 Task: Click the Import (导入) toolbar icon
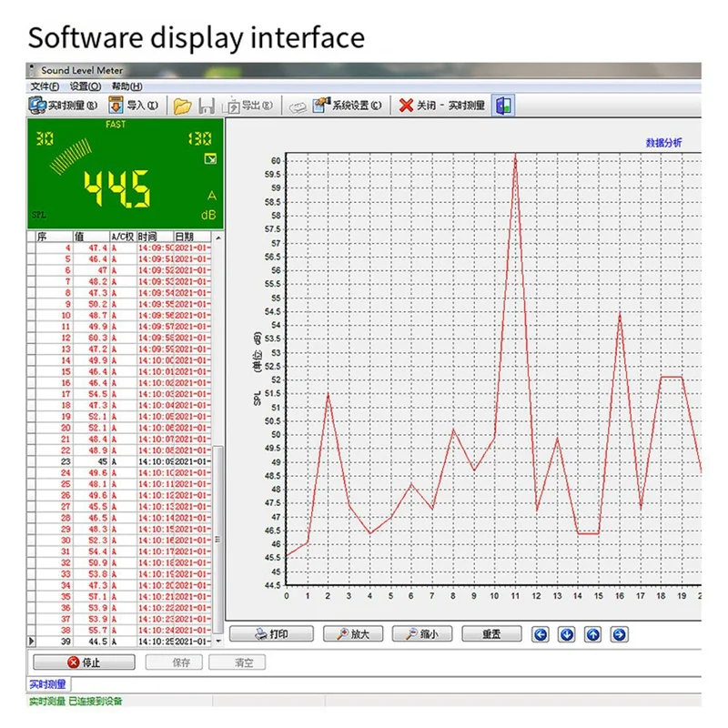coord(133,106)
